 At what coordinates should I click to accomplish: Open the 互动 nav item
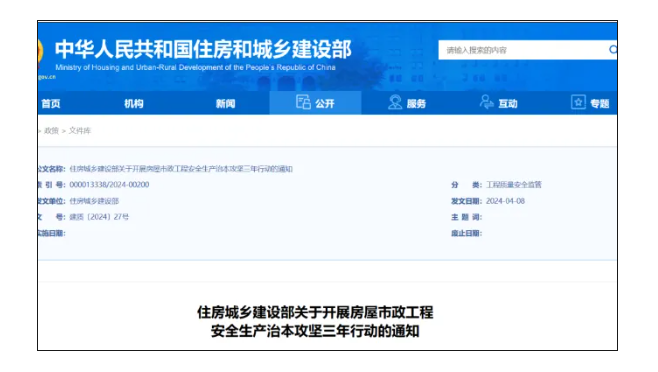point(508,104)
